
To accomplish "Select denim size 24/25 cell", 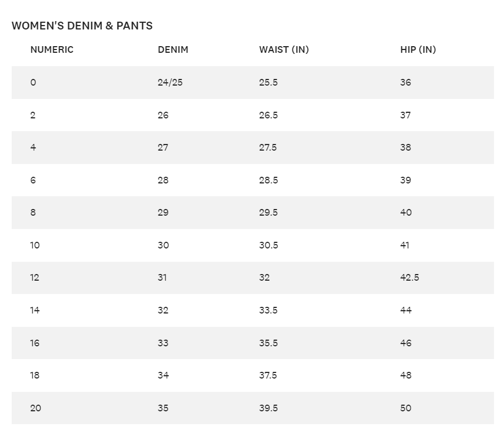I will tap(170, 82).
